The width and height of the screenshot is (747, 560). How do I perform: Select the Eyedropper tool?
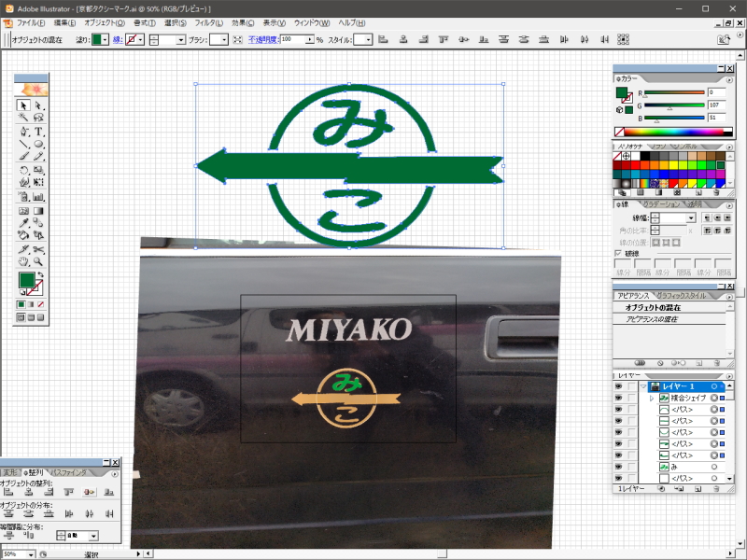23,223
